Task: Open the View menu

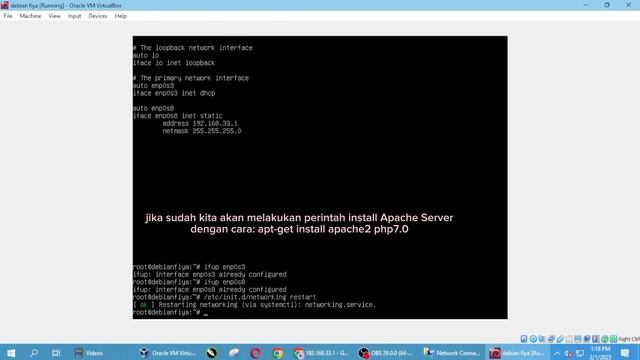Action: (54, 16)
